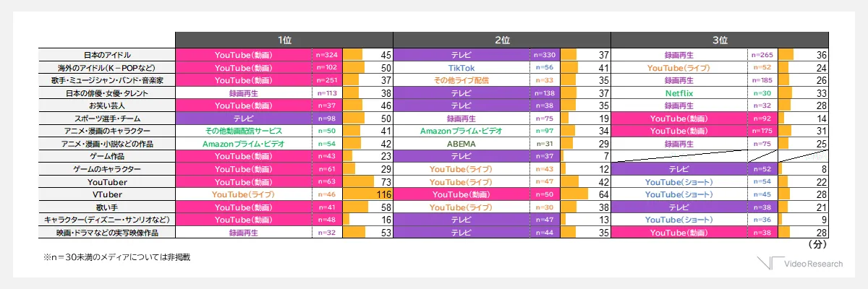Click the その他動画配信サービス cell
Screen dimensions: 868x289
click(x=244, y=131)
